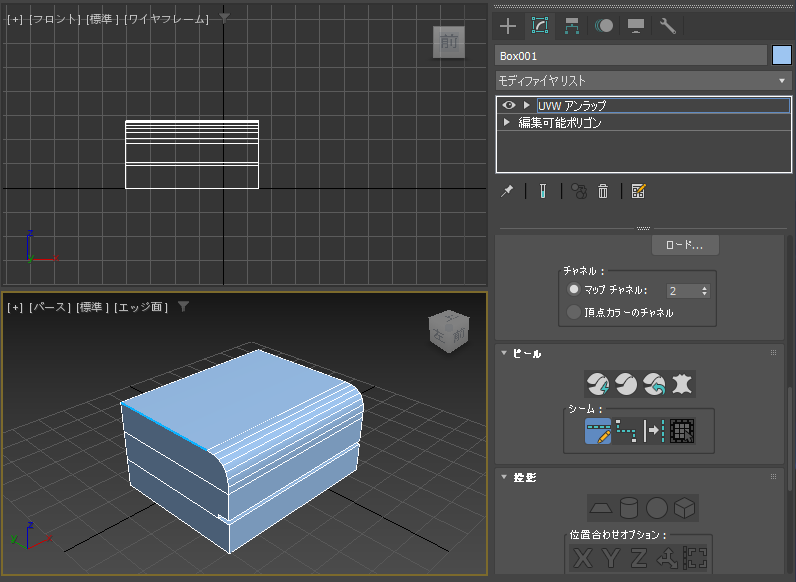Select the Spherical Map projection icon

(656, 508)
